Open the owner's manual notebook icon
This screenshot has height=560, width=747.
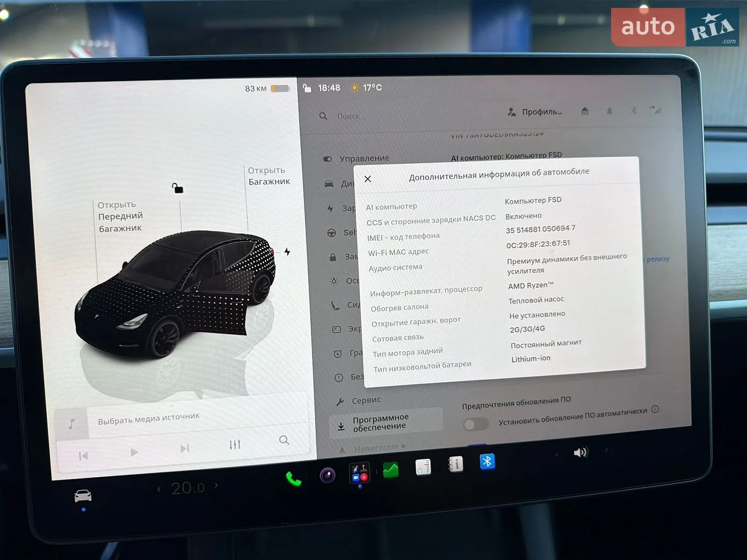coord(455,464)
